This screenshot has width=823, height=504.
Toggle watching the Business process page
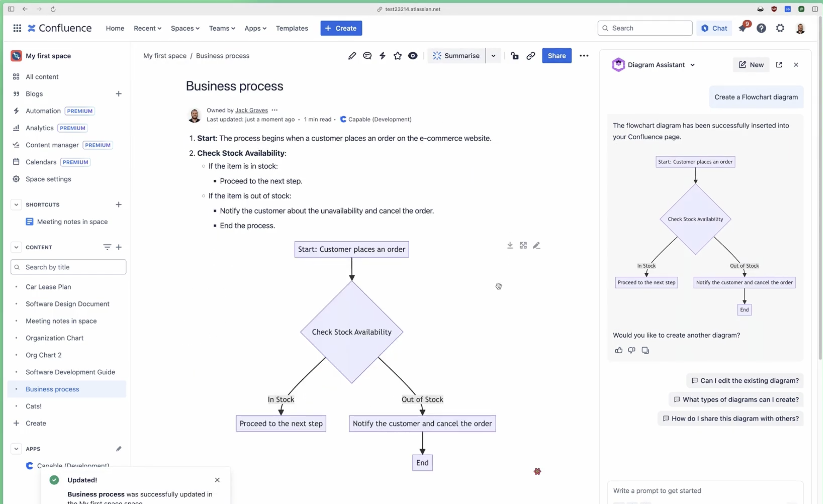click(413, 56)
